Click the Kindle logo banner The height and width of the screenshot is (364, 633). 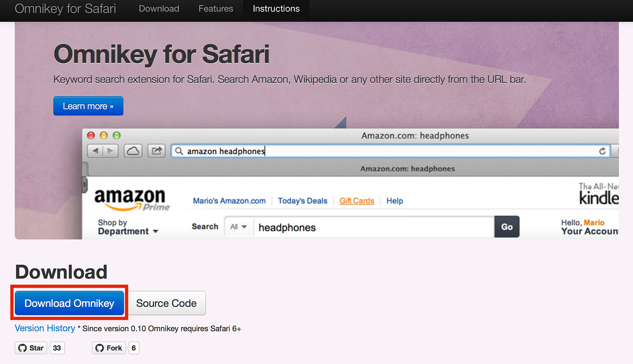point(598,194)
